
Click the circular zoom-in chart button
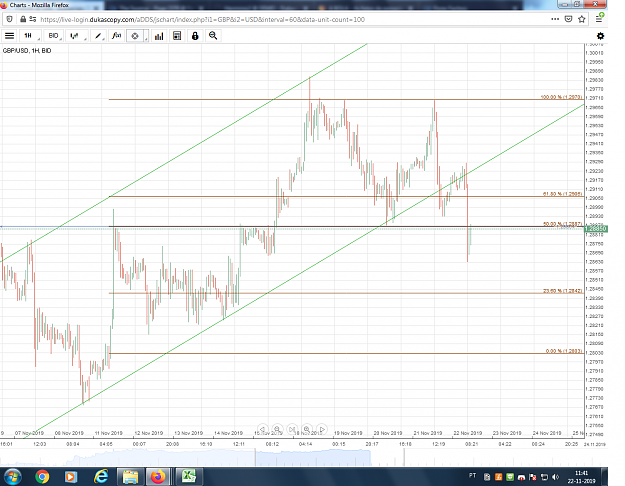[x=307, y=429]
